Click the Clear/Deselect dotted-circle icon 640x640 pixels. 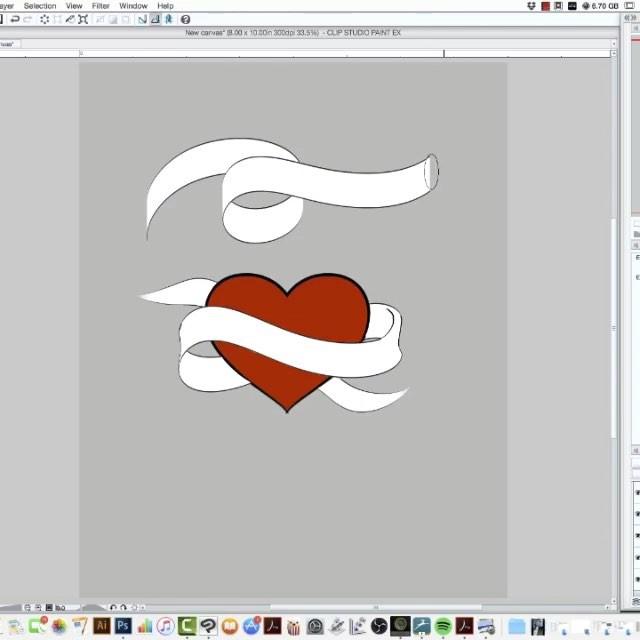[x=44, y=19]
